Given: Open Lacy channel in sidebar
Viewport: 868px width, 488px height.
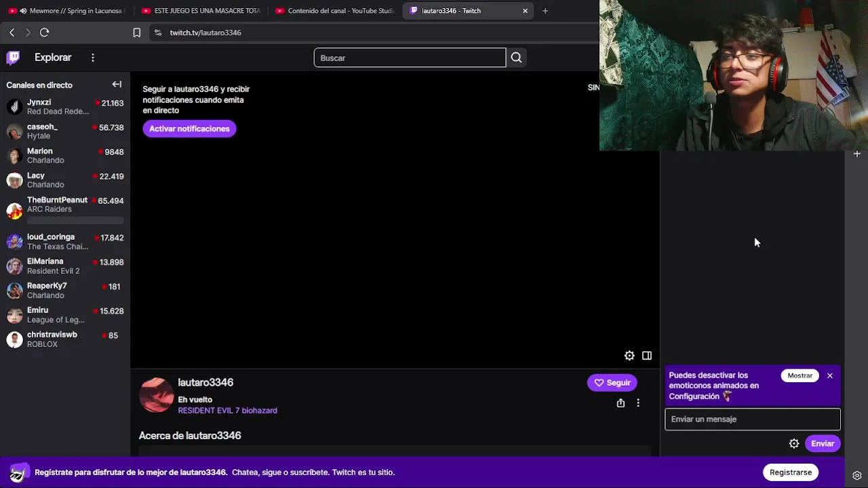Looking at the screenshot, I should (65, 180).
